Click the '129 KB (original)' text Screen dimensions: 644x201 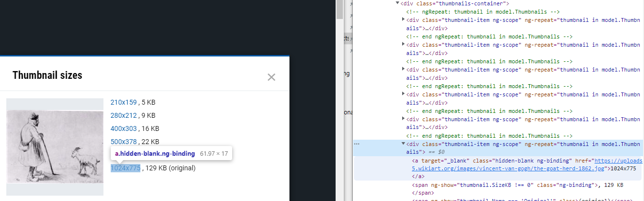[x=170, y=168]
